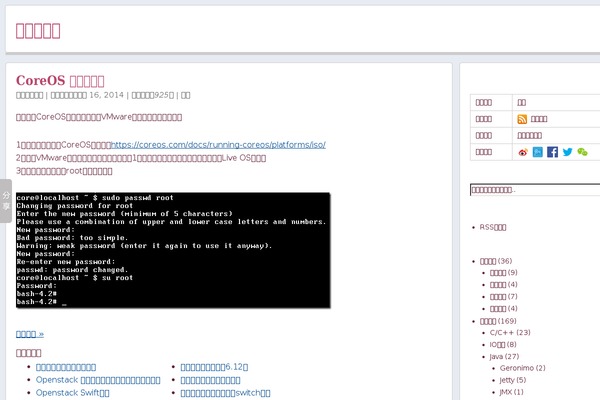Open the orange RSS feed icon

click(x=522, y=119)
